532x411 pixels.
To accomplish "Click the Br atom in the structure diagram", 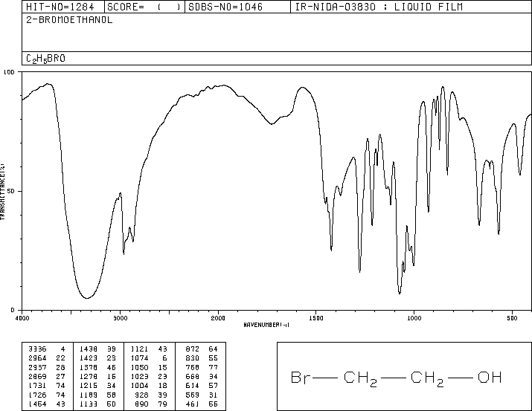I will (x=301, y=378).
